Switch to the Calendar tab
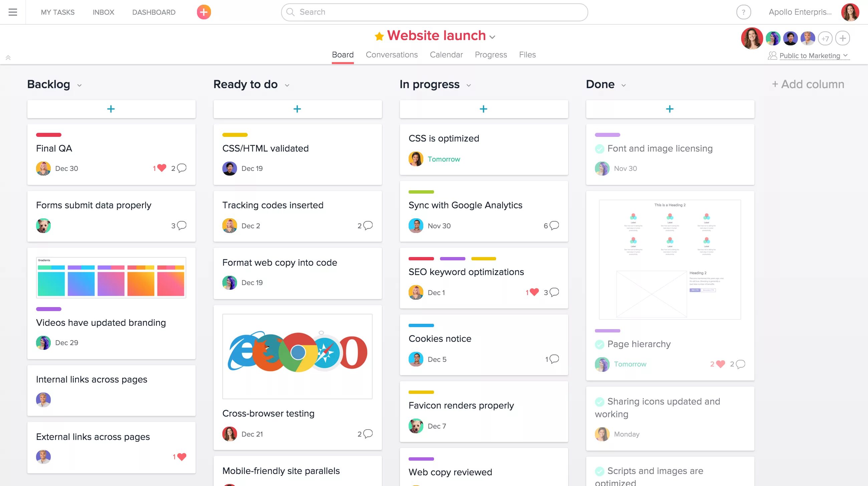The image size is (868, 486). click(446, 54)
